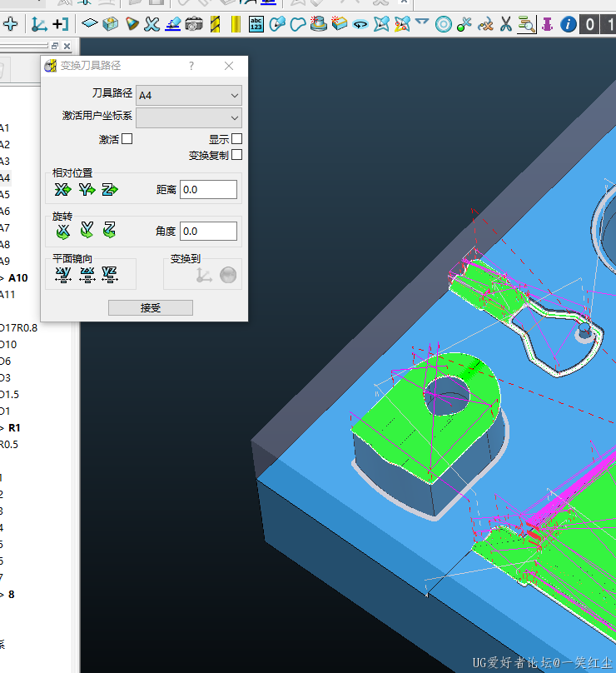Click the move along X icon under 相对位置
This screenshot has height=673, width=616.
[62, 189]
